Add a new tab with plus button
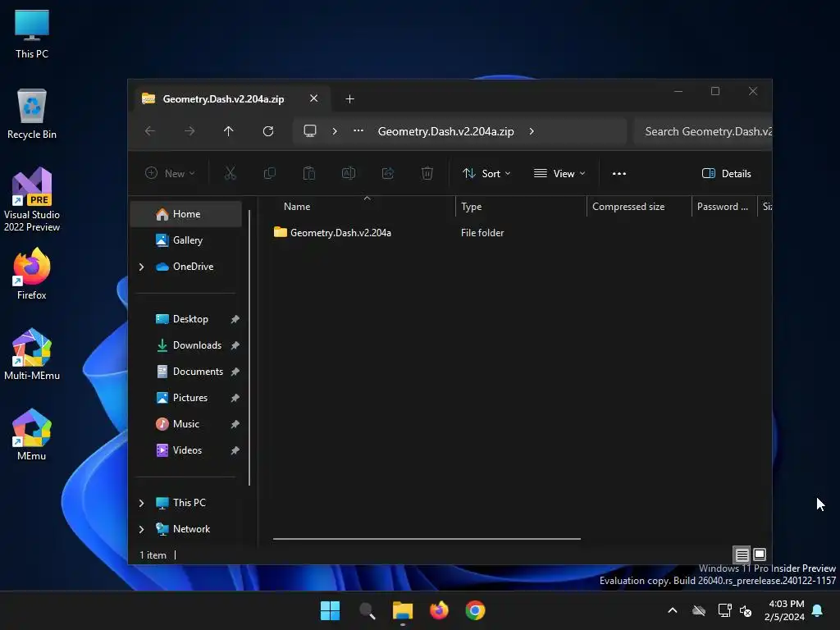 pos(349,99)
